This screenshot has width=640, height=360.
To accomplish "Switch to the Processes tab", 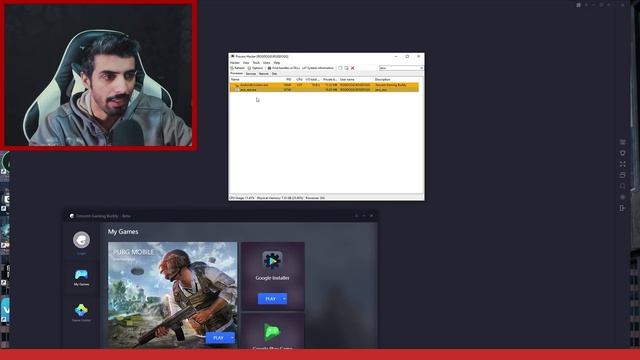I will coord(236,73).
